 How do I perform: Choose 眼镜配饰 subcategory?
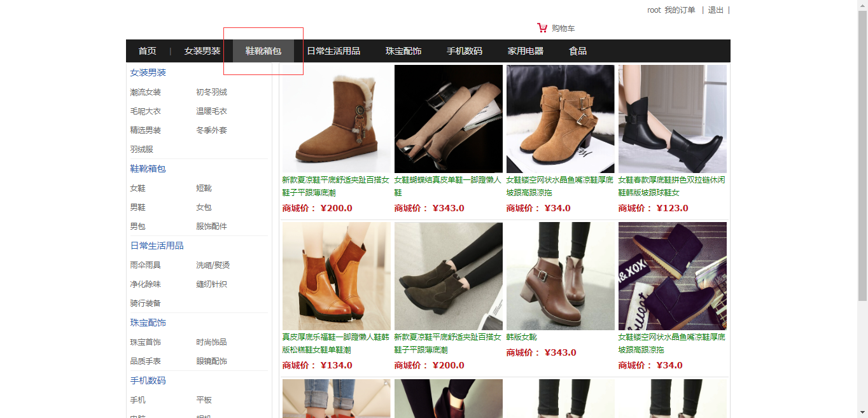point(211,361)
